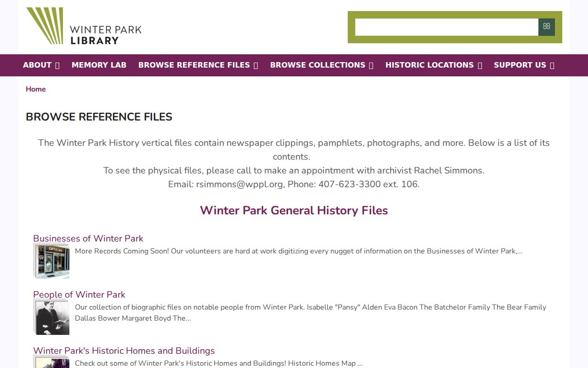588x368 pixels.
Task: Focus the site search input field
Action: (x=447, y=27)
